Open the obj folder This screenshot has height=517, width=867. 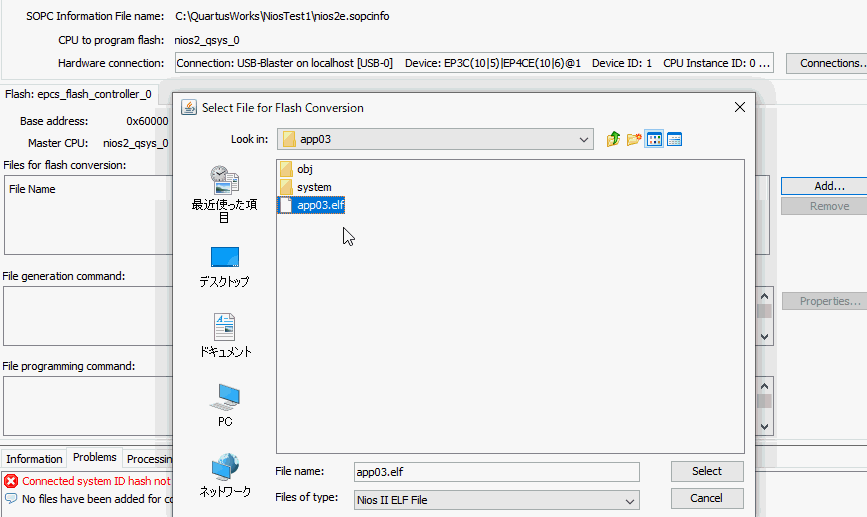pyautogui.click(x=296, y=169)
